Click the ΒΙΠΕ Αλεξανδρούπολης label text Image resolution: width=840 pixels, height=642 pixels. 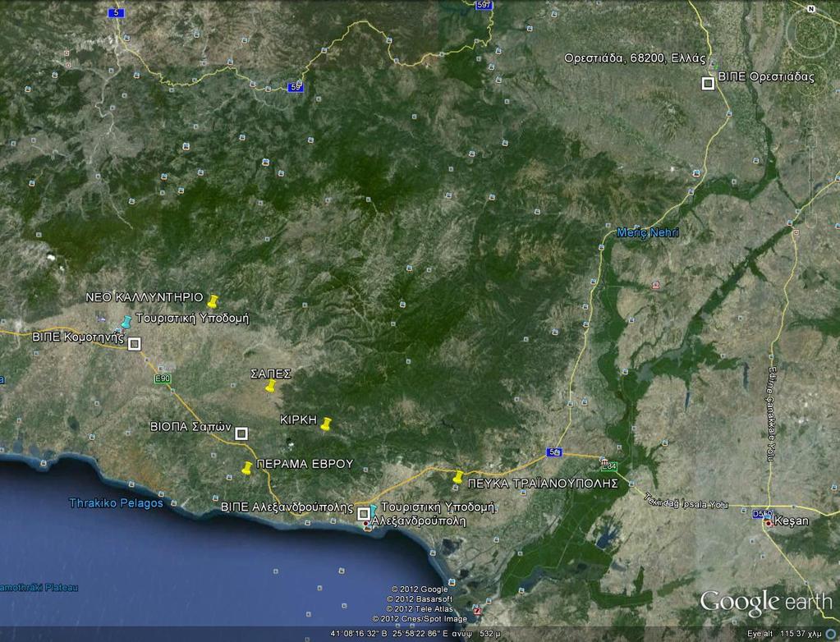click(287, 507)
